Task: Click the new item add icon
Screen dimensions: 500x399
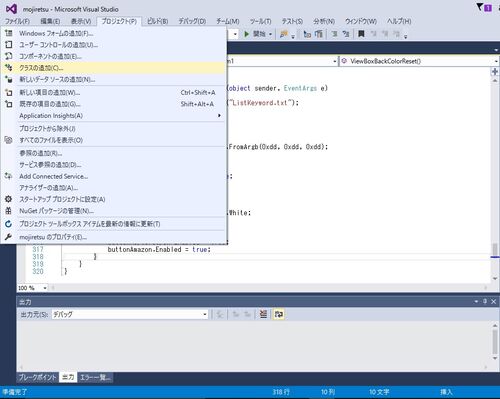Action: point(9,93)
